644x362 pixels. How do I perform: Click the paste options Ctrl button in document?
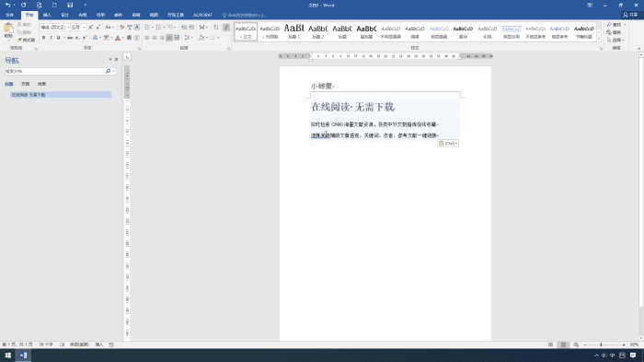(x=448, y=143)
